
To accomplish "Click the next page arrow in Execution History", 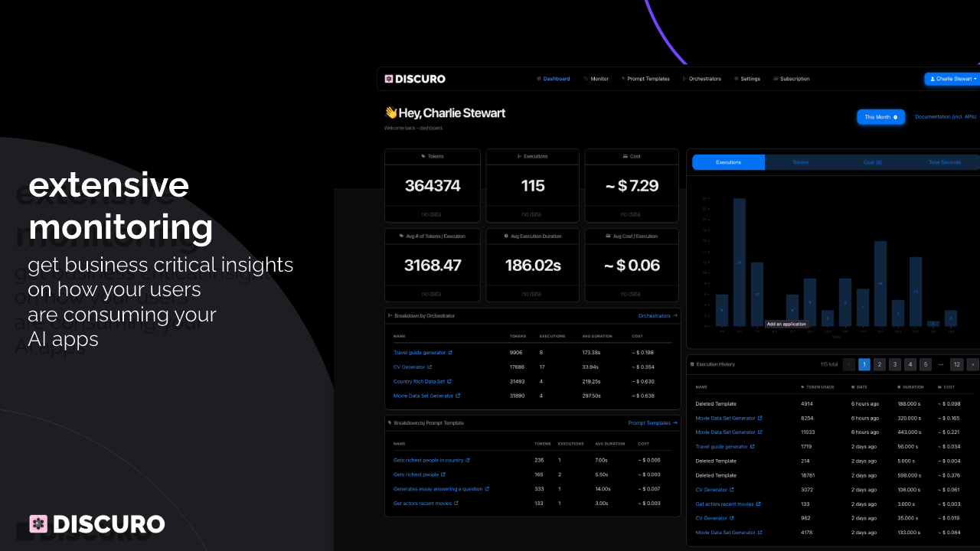I will (973, 364).
